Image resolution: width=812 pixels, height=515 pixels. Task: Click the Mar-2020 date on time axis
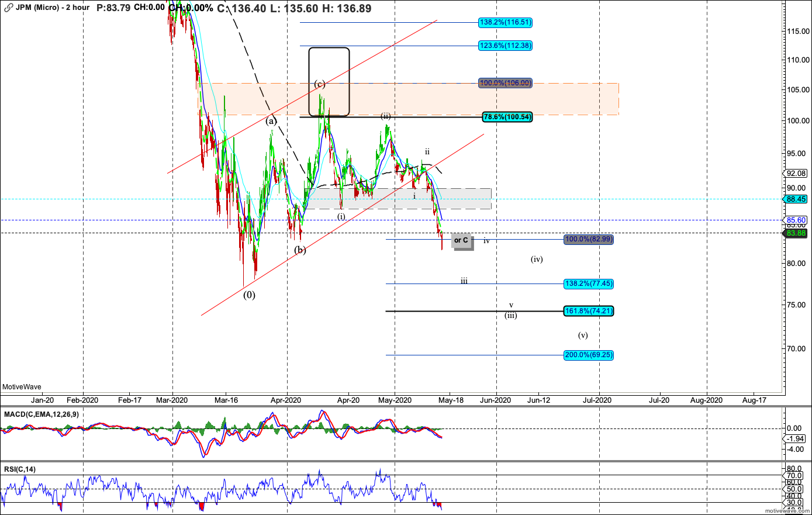pos(172,400)
